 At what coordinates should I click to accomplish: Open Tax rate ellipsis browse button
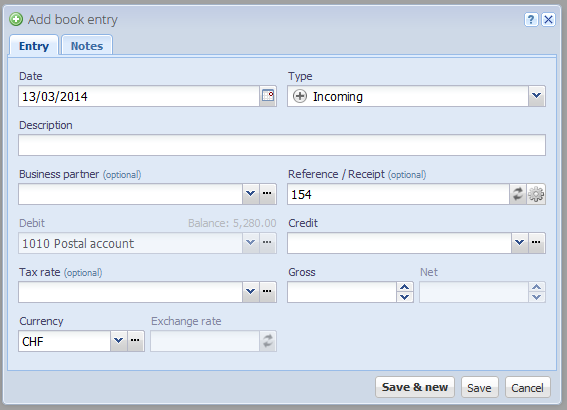267,292
